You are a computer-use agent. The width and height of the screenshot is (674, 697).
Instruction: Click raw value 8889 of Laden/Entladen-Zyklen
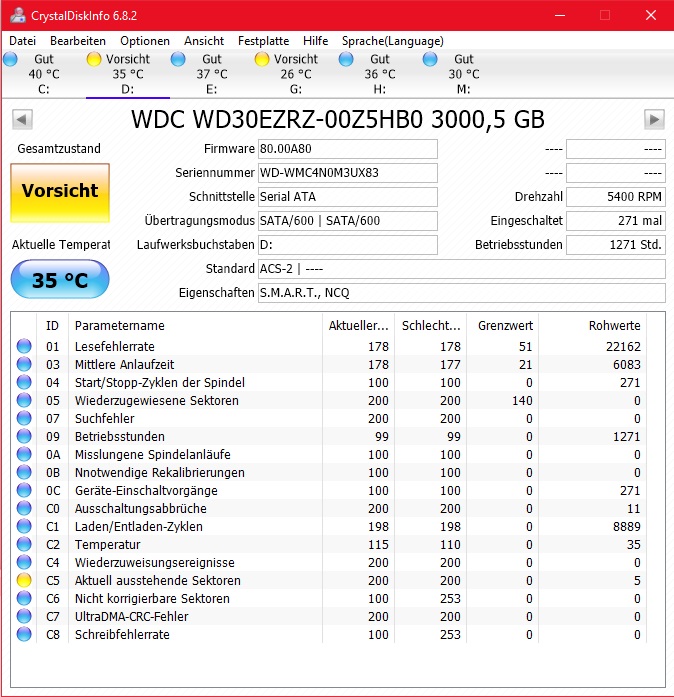[626, 526]
